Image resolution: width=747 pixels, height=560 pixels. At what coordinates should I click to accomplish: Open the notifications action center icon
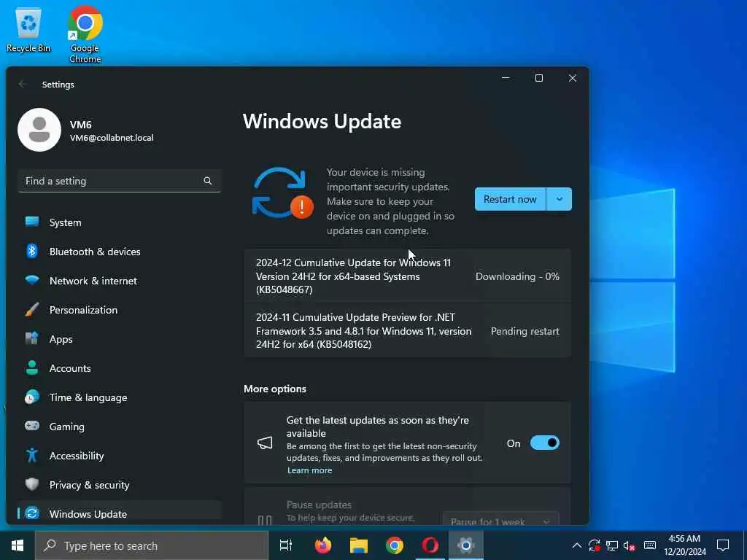pyautogui.click(x=723, y=545)
